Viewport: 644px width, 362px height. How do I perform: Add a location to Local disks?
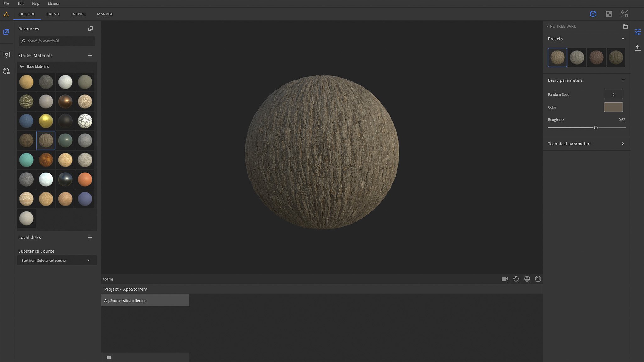tap(90, 237)
